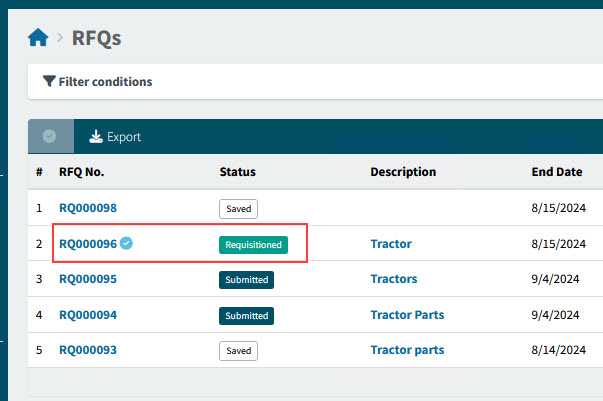Click the Submitted status of RQ000095
This screenshot has width=603, height=401.
pyautogui.click(x=247, y=280)
